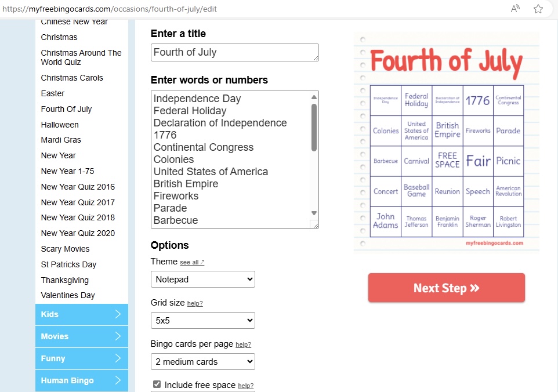Open the Bingo cards per page dropdown
This screenshot has height=392, width=558.
(x=203, y=362)
